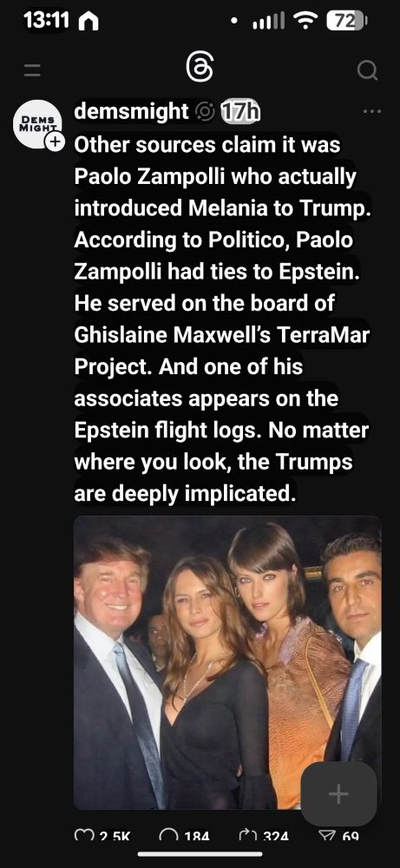Open the post text about Paolo Zampolli

click(221, 319)
